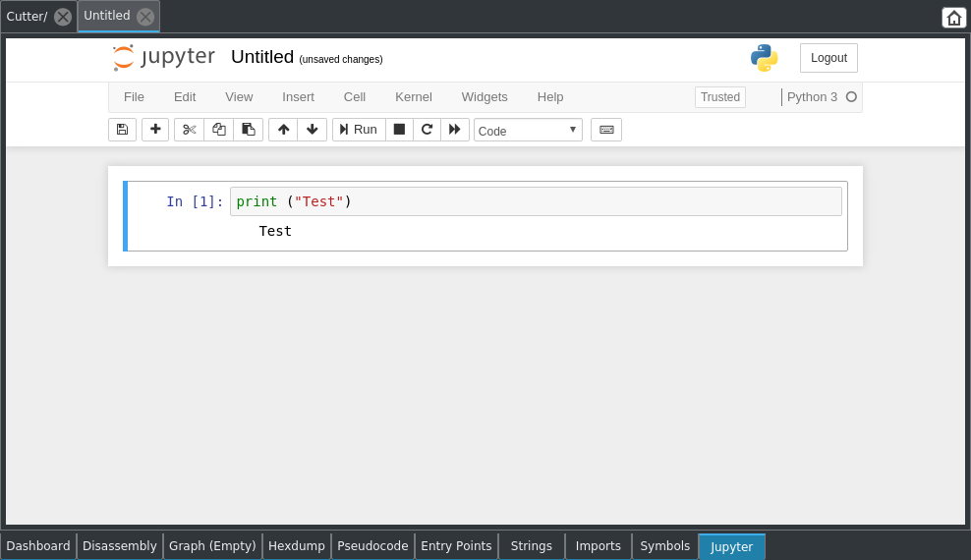This screenshot has width=971, height=560.
Task: Switch to the Entry Points tab
Action: pyautogui.click(x=456, y=546)
